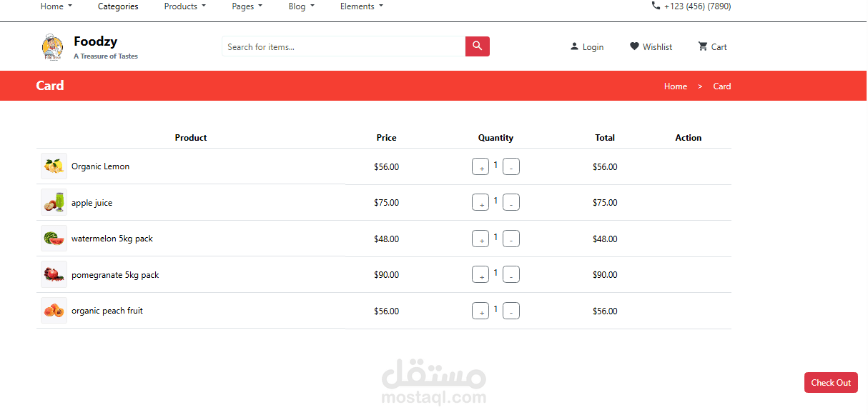Increase organic peach fruit quantity
Image resolution: width=868 pixels, height=415 pixels.
click(480, 311)
